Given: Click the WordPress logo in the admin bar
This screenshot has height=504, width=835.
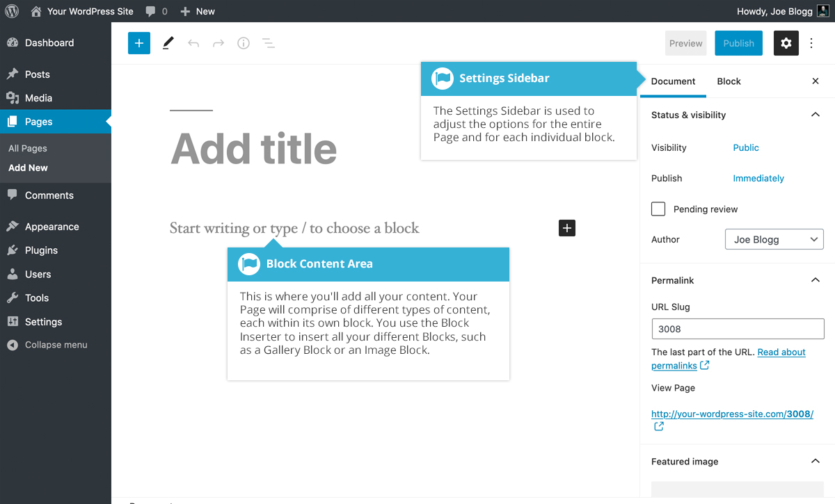Looking at the screenshot, I should (11, 10).
